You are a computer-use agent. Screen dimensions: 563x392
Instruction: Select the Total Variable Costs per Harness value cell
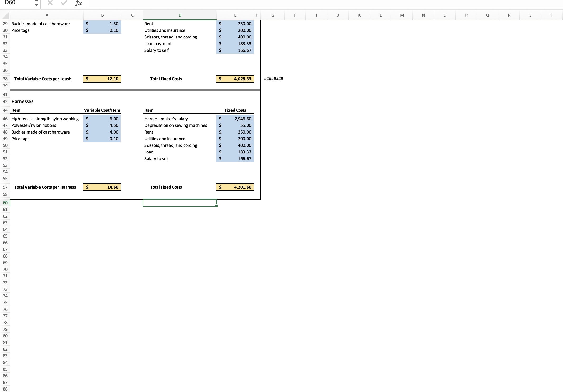tap(102, 187)
